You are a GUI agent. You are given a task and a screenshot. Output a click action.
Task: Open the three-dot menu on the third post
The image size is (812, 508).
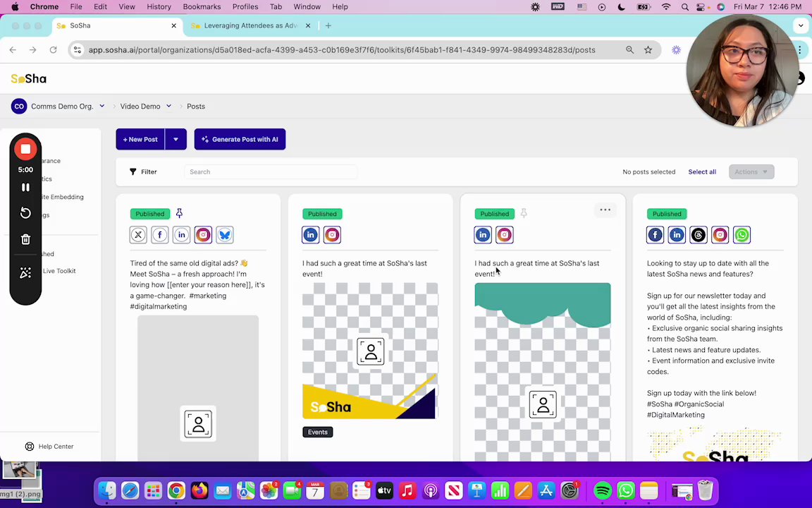(x=605, y=210)
